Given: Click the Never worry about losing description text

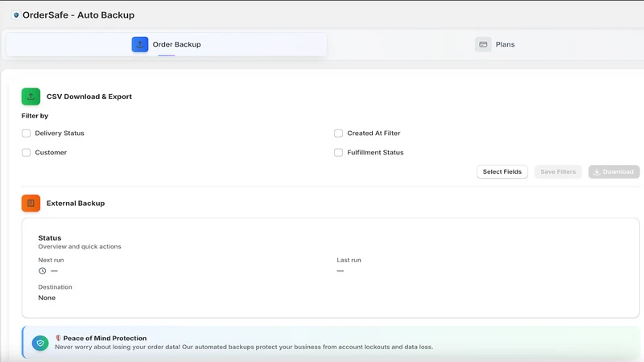Looking at the screenshot, I should coord(244,347).
